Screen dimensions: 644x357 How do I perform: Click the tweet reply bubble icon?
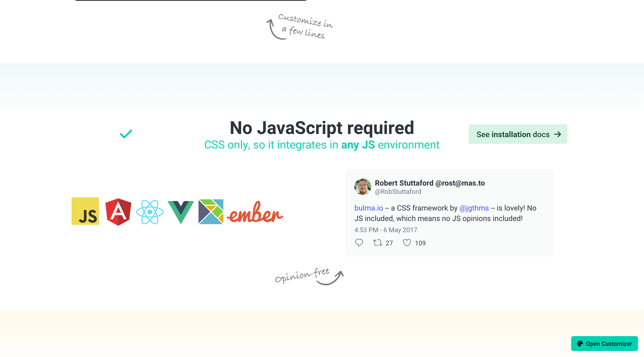[x=359, y=243]
